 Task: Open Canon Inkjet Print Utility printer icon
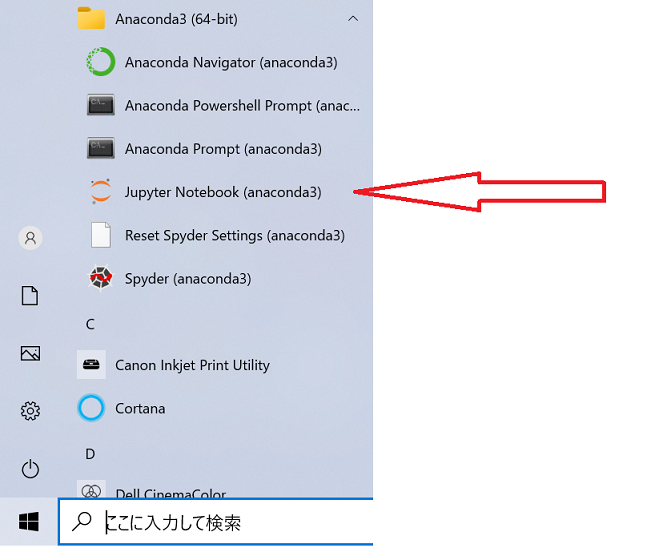[91, 365]
